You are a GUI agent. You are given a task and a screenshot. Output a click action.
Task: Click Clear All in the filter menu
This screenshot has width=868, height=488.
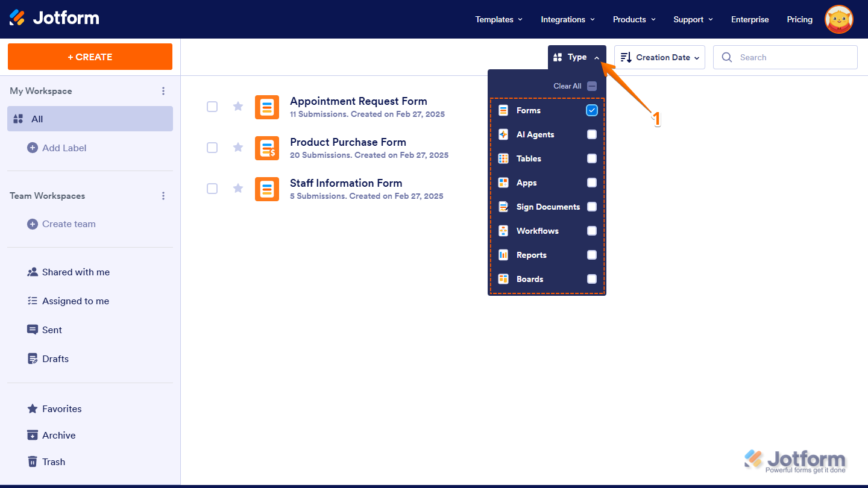(x=567, y=86)
